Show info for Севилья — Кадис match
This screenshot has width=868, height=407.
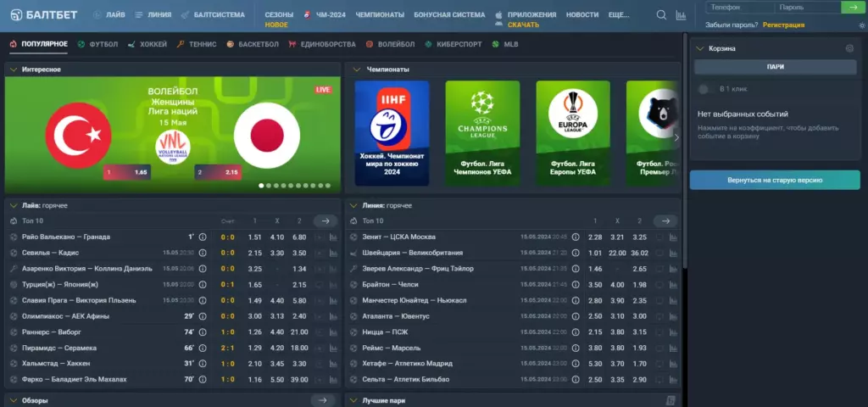pyautogui.click(x=203, y=253)
